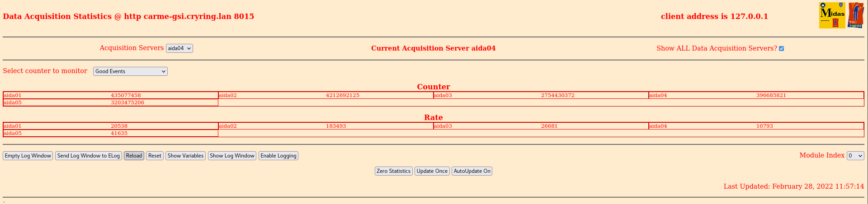The height and width of the screenshot is (204, 868).
Task: Select aida03 counter value 2754430372
Action: click(558, 95)
